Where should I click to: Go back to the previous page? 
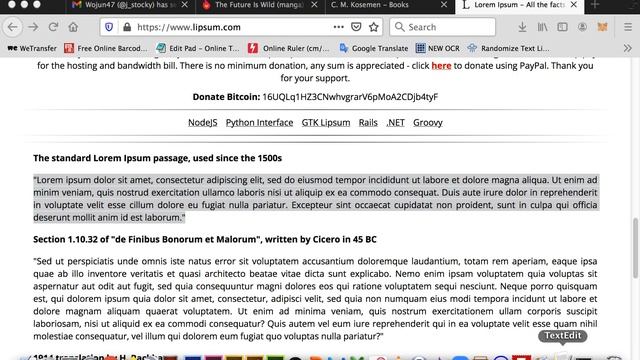click(13, 27)
